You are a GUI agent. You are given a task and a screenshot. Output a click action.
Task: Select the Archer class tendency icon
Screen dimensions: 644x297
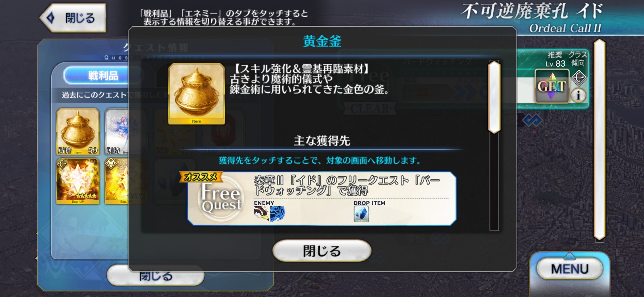(x=579, y=78)
